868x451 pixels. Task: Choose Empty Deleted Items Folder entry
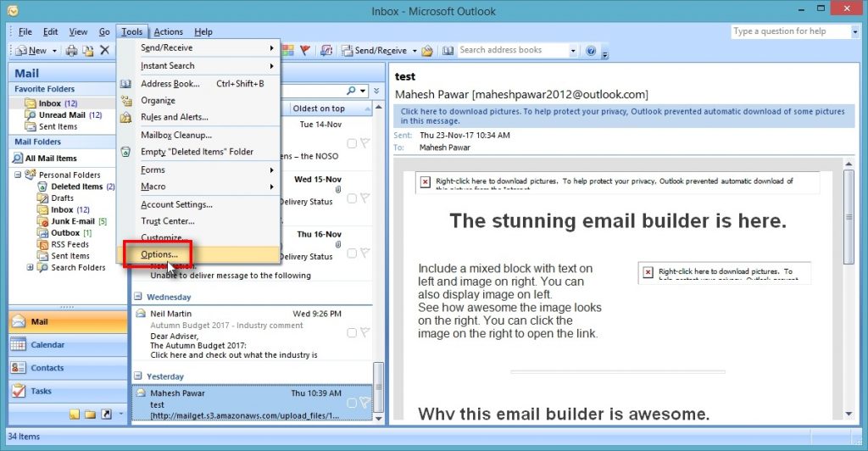[x=198, y=152]
